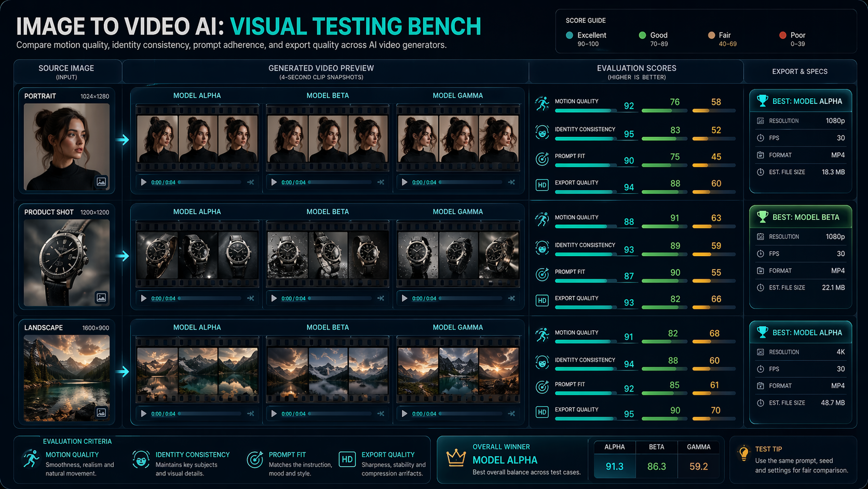Click the Product Shot row Prompt Fit target icon

542,274
